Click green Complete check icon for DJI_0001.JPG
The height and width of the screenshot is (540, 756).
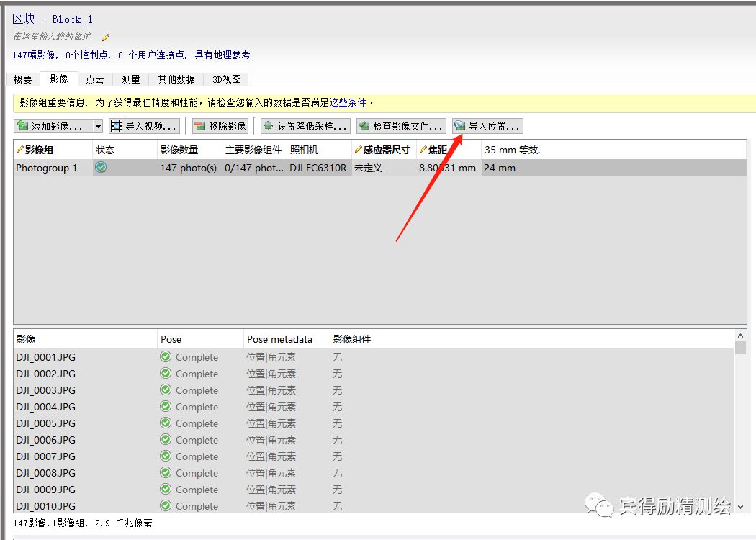[x=166, y=357]
